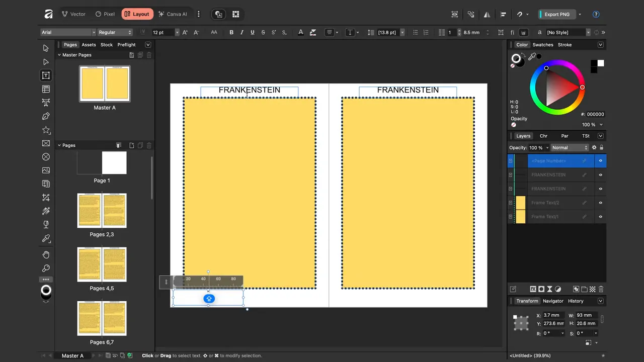The height and width of the screenshot is (362, 644).
Task: Select the Move tool
Action: tap(46, 48)
